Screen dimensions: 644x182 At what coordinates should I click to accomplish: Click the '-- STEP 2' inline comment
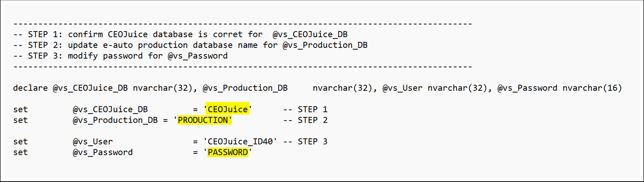[305, 120]
